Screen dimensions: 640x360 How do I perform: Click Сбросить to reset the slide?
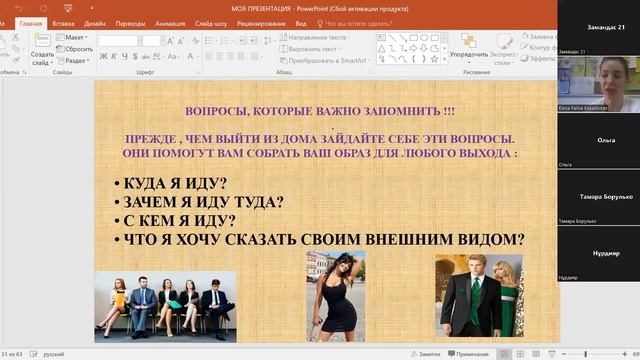point(75,49)
